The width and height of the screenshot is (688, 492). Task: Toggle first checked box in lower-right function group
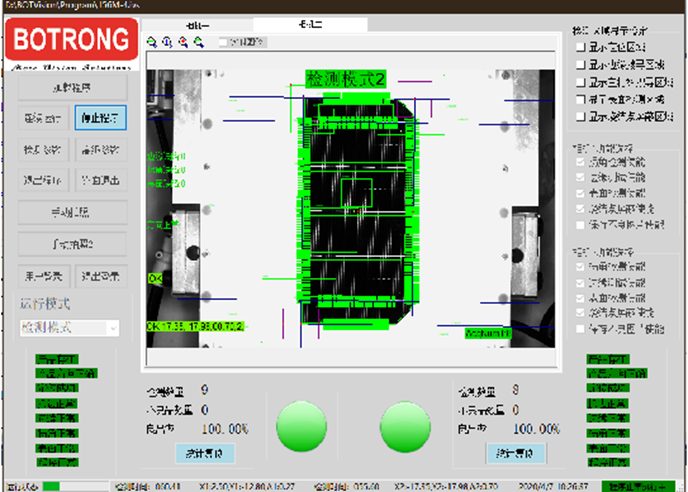click(x=580, y=266)
